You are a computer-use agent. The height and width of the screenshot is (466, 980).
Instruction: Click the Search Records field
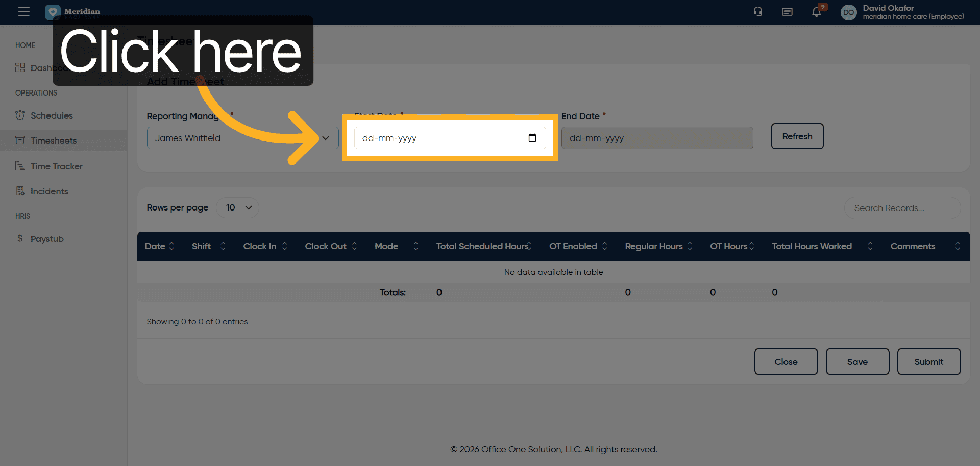click(x=902, y=208)
